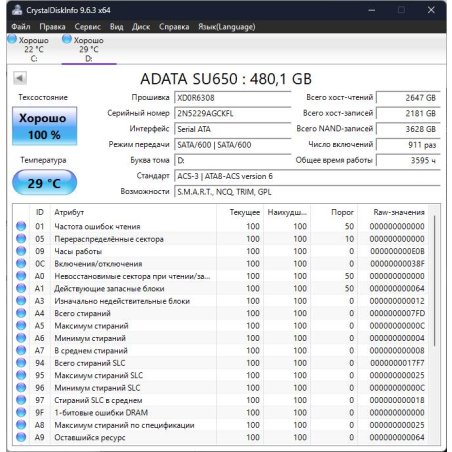Click status orb of attribute 9F row
Viewport: 452px width, 452px height.
21,412
